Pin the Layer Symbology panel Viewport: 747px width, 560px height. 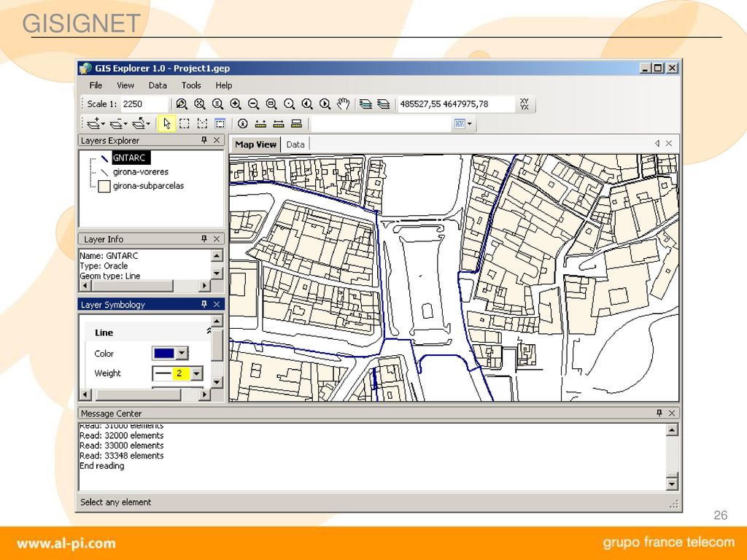coord(204,304)
